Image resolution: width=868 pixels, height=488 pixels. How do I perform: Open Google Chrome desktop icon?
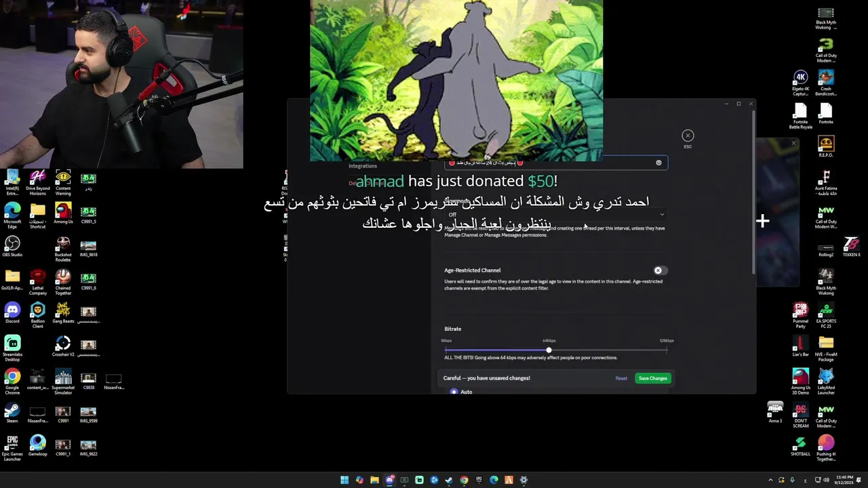(12, 381)
